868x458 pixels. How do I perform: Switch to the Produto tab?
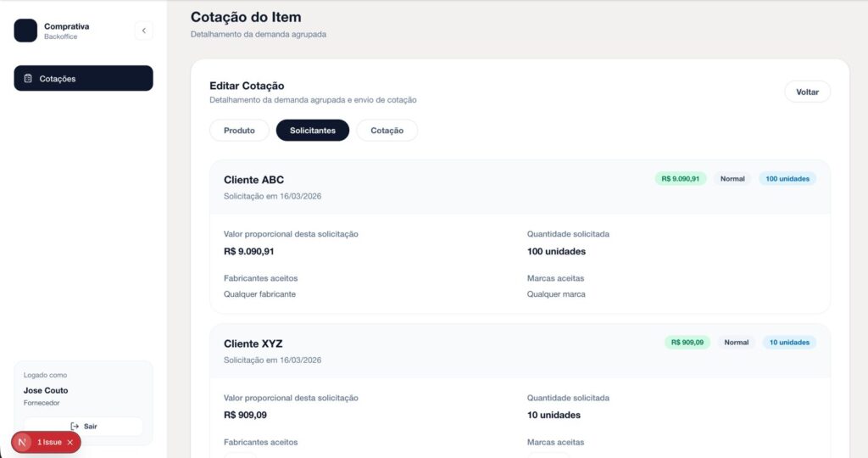pos(239,131)
